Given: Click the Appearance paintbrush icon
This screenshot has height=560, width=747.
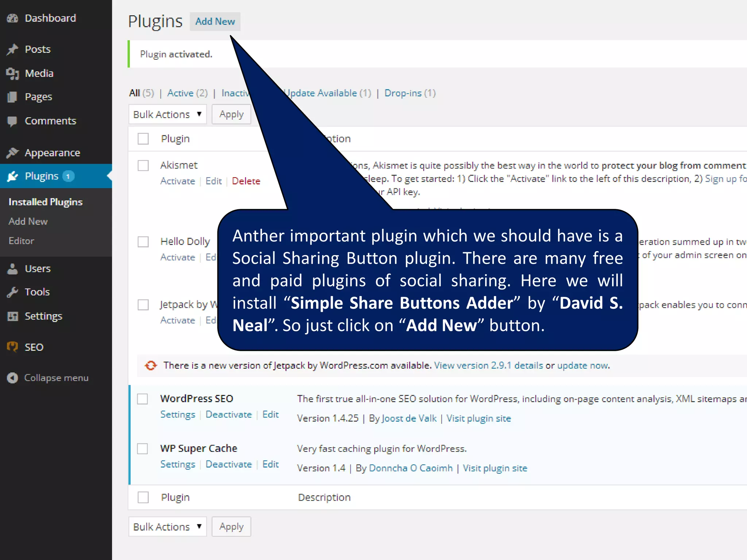Looking at the screenshot, I should click(x=12, y=152).
